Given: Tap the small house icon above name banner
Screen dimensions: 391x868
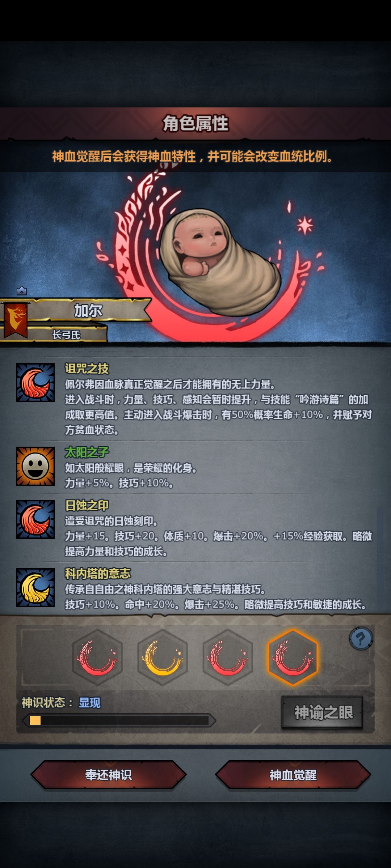Looking at the screenshot, I should point(22,290).
